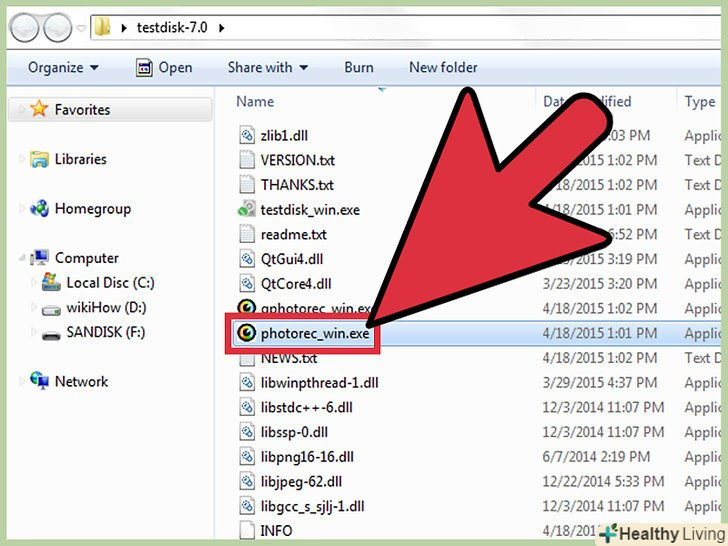The image size is (728, 546).
Task: Click the readme.txt document icon
Action: pyautogui.click(x=247, y=234)
